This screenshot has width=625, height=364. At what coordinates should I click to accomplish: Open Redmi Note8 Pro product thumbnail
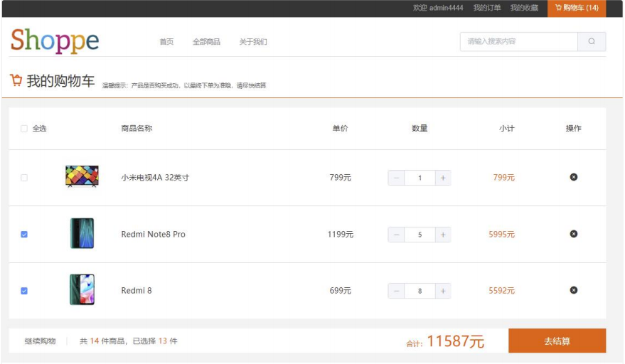[x=82, y=233]
